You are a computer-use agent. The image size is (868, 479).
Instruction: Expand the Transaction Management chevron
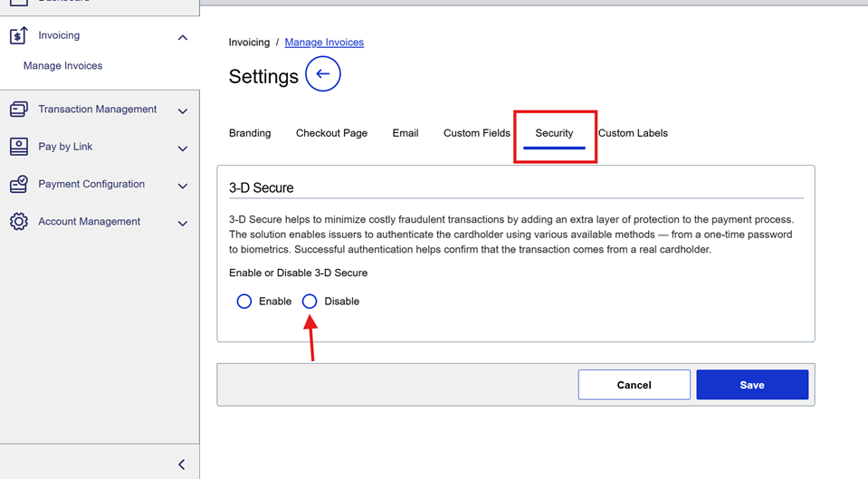tap(183, 111)
